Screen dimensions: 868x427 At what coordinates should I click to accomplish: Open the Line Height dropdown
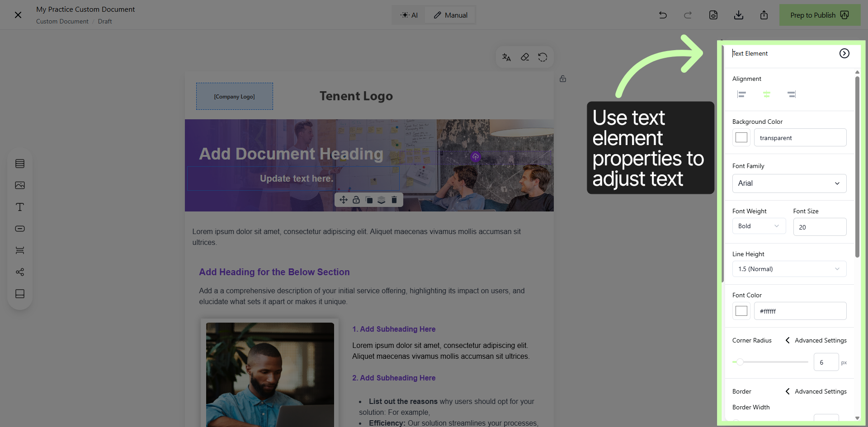pos(789,269)
